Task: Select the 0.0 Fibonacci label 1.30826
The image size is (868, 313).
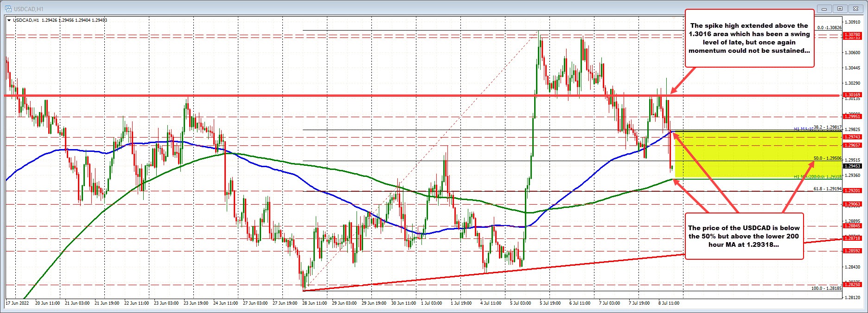Action: [x=829, y=28]
